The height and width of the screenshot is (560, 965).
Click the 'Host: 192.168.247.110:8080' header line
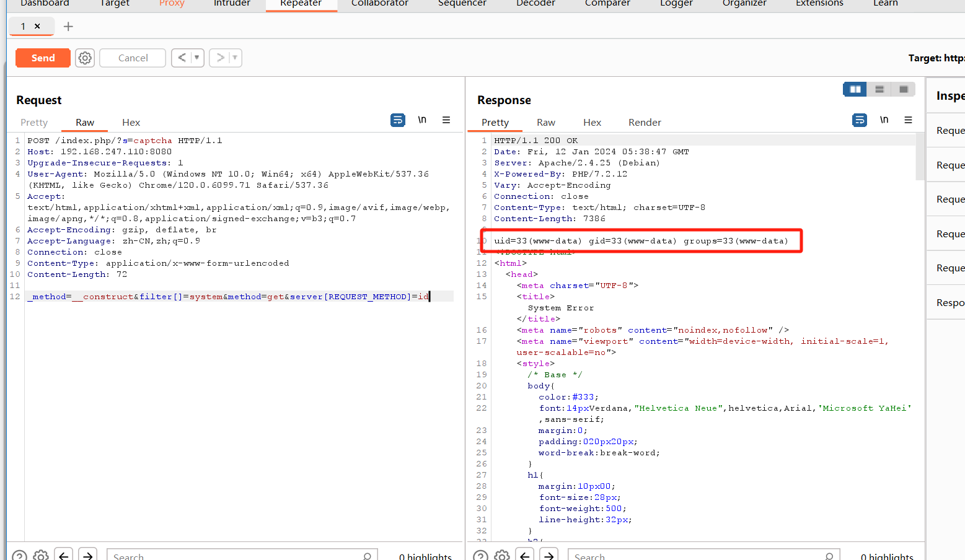click(99, 152)
